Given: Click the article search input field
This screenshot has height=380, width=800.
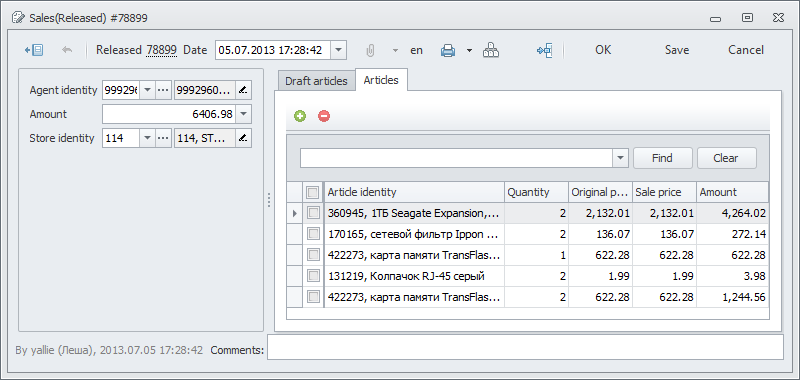Looking at the screenshot, I should (457, 158).
